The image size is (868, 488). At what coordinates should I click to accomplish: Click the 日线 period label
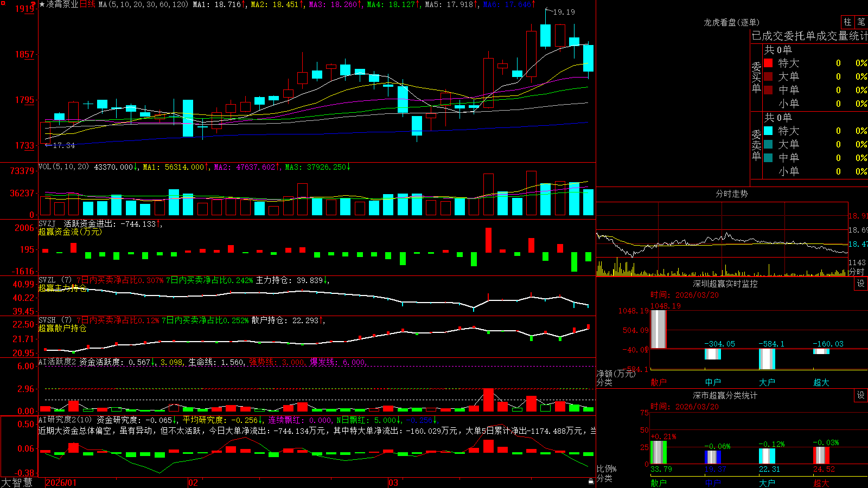[x=87, y=4]
